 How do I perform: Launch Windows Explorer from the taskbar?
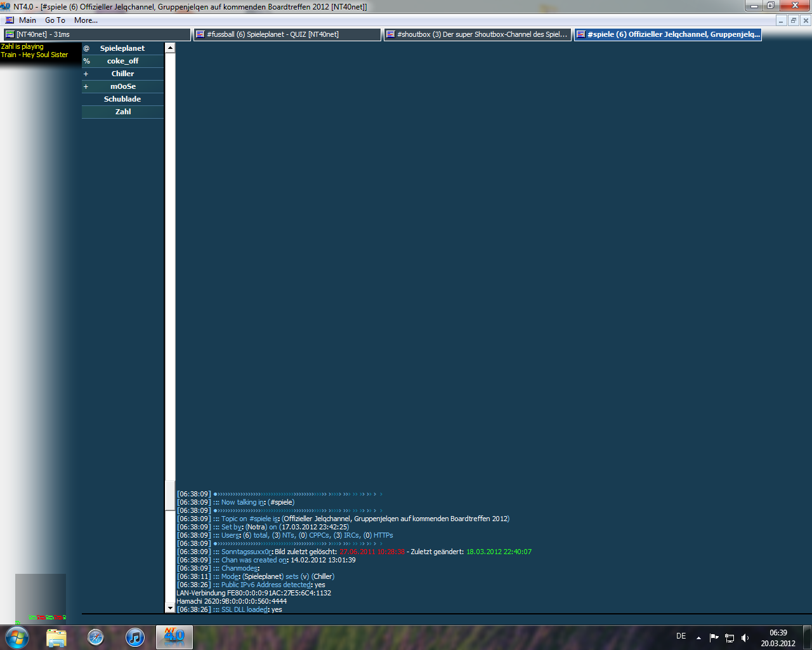tap(56, 637)
